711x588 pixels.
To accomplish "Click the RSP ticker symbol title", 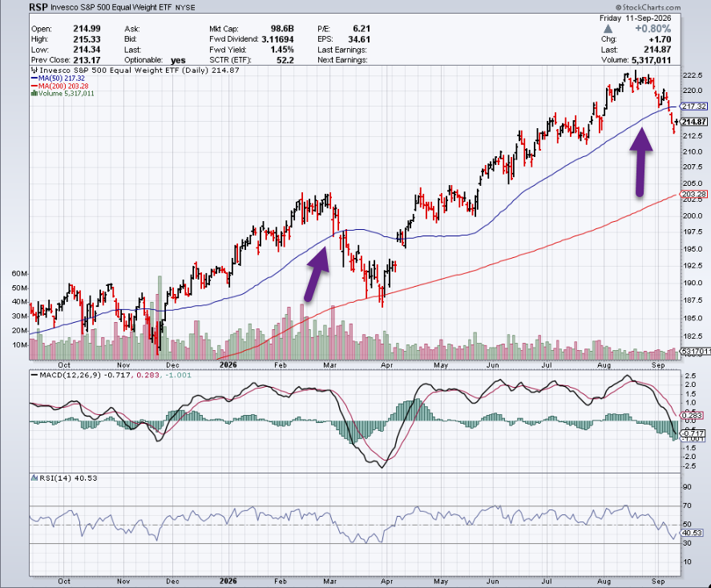I will 38,7.
